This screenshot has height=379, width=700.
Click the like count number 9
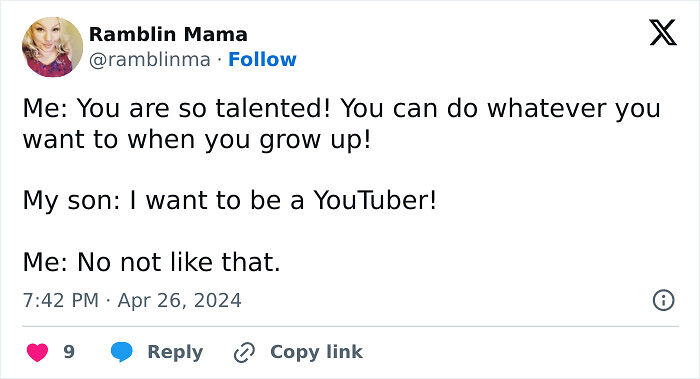69,352
